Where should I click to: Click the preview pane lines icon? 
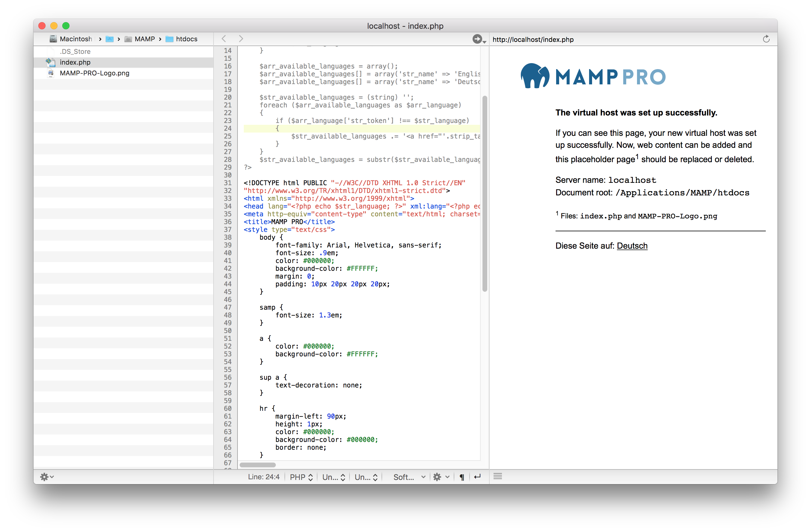498,476
